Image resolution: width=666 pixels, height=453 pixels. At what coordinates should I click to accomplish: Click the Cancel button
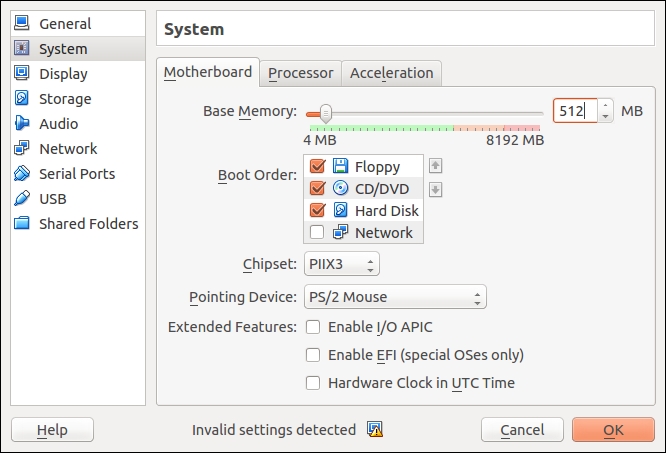(x=522, y=430)
